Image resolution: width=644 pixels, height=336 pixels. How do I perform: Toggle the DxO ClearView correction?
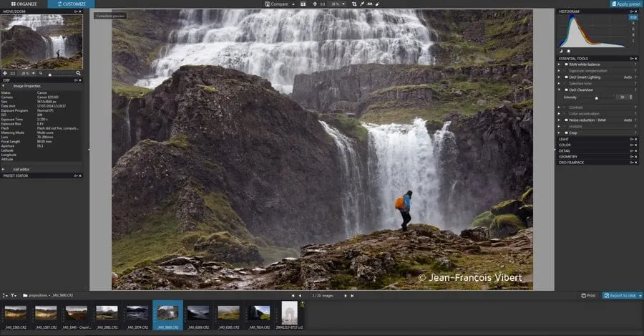pos(565,90)
